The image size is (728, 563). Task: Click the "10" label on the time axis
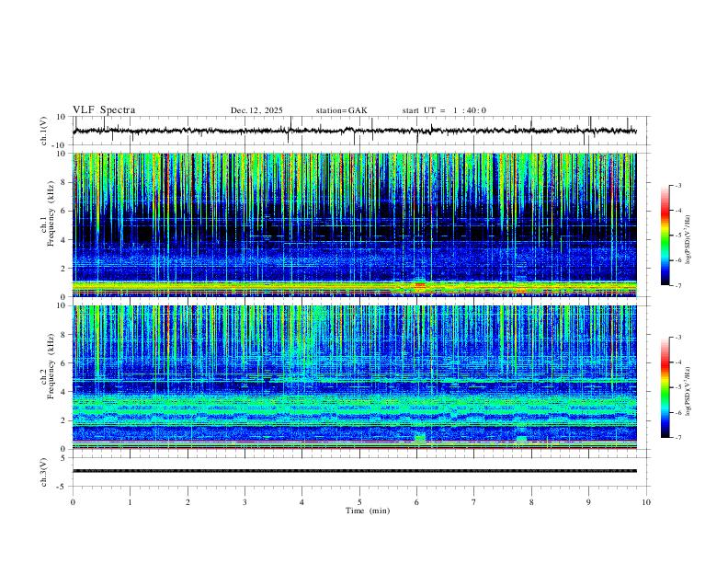click(x=646, y=502)
